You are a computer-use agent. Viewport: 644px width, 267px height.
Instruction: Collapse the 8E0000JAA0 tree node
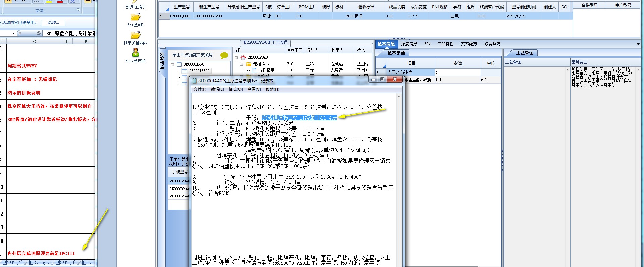[173, 65]
